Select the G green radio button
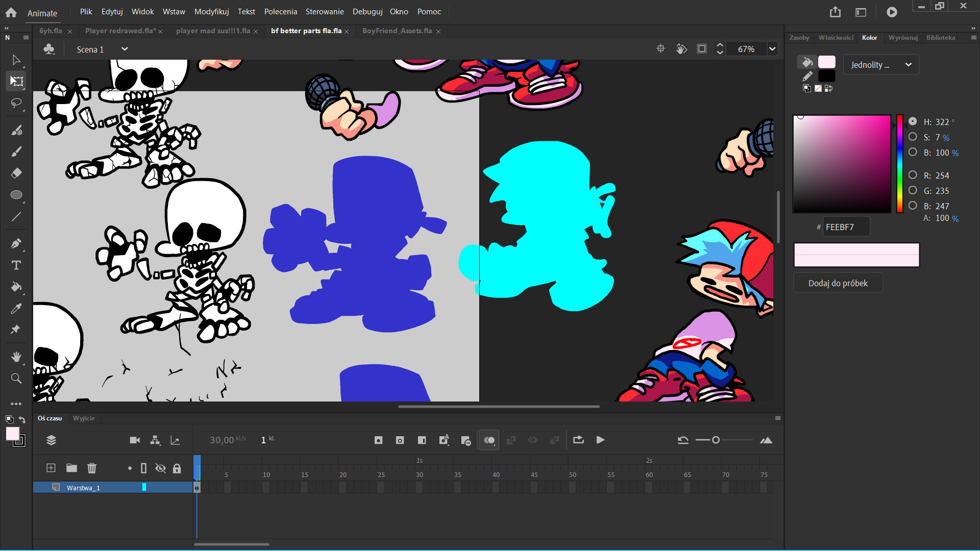Screen dimensions: 980x551 913,190
